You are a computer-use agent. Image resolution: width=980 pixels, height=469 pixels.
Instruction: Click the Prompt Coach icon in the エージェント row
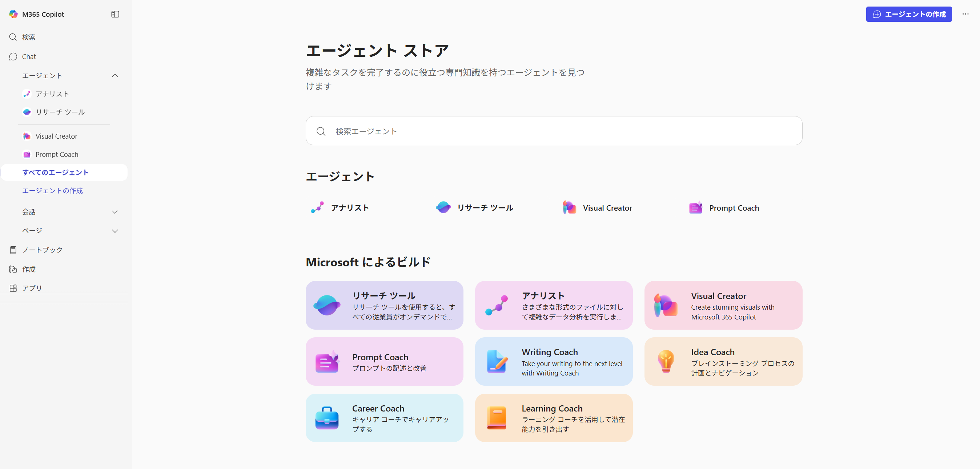[x=695, y=207]
